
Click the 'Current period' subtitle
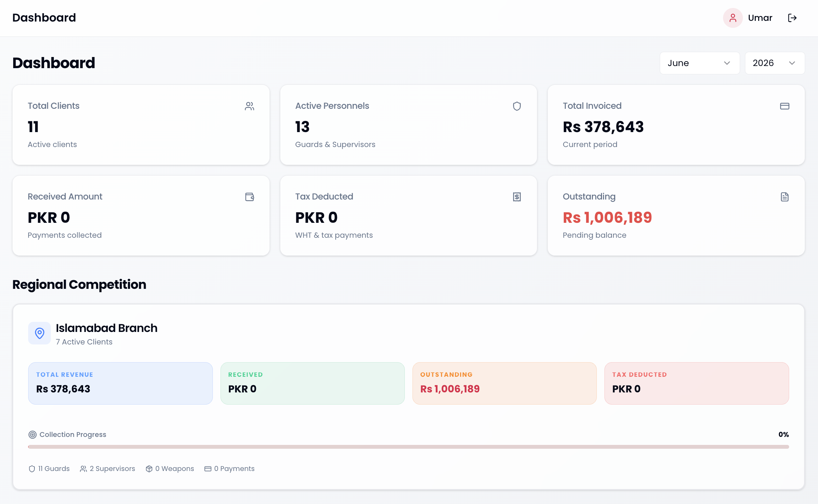pos(590,144)
